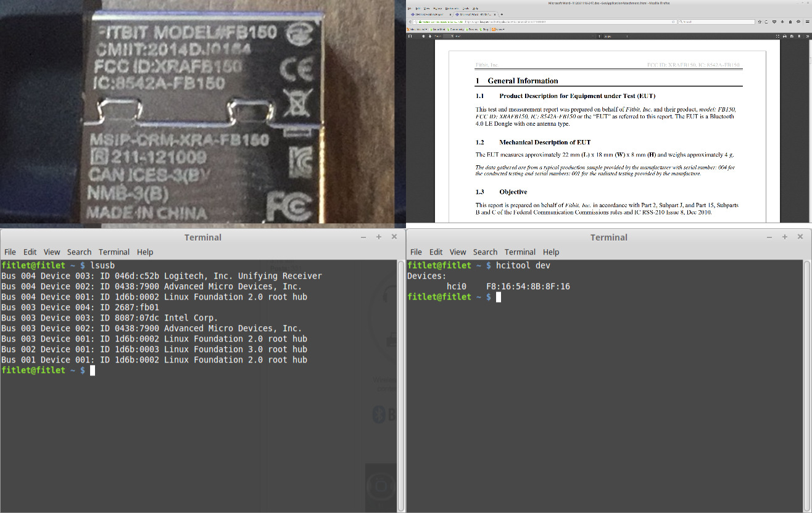Open Terminal menu in hcitool terminal

520,252
